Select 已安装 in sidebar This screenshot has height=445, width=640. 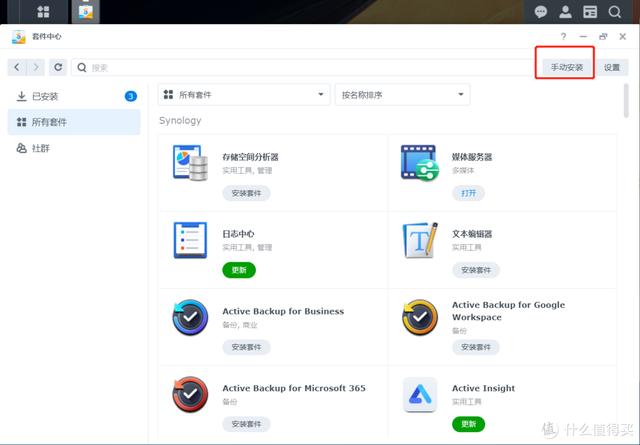click(x=74, y=96)
